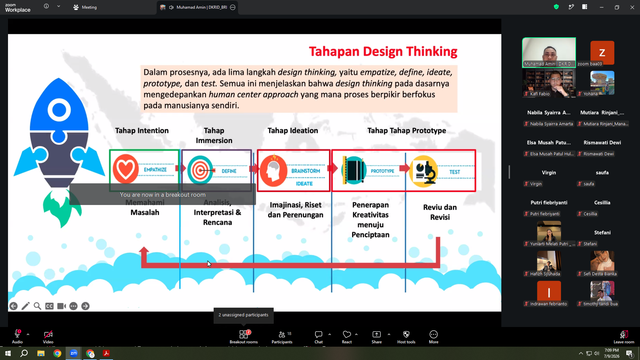Go to previous slide arrow in presentation
Screen dimensions: 640x360
point(13,306)
